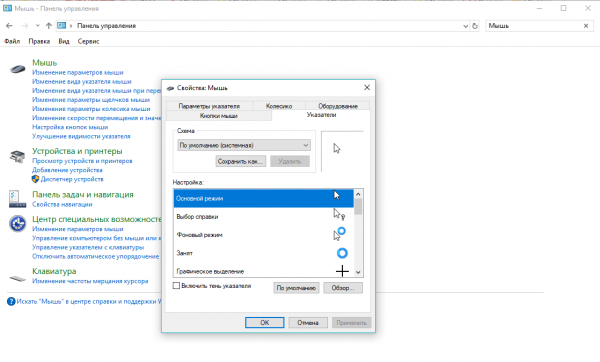Open Управление указателем с клавиатуры link
This screenshot has height=362, width=600.
(x=88, y=247)
